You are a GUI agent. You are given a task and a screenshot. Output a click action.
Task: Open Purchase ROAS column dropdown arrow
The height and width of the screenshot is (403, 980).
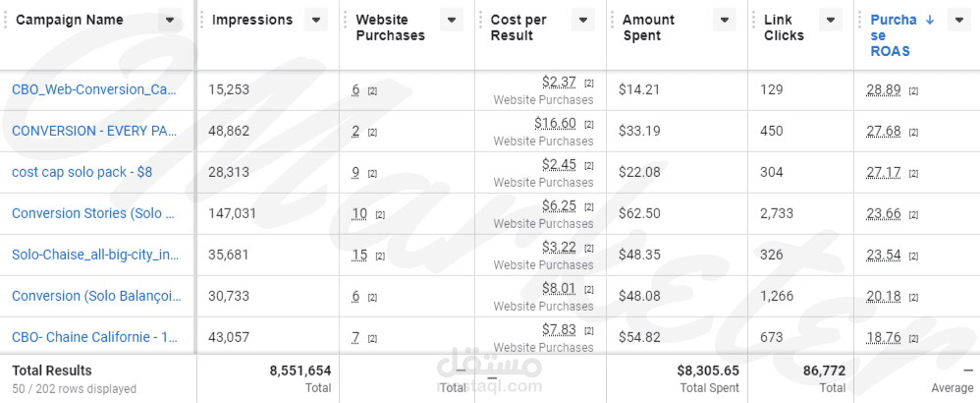(x=959, y=20)
